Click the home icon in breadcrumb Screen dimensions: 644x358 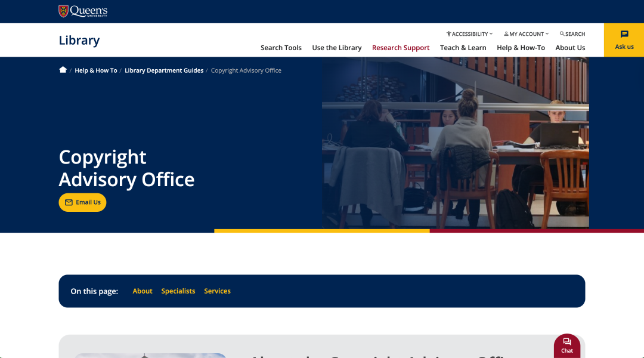63,70
